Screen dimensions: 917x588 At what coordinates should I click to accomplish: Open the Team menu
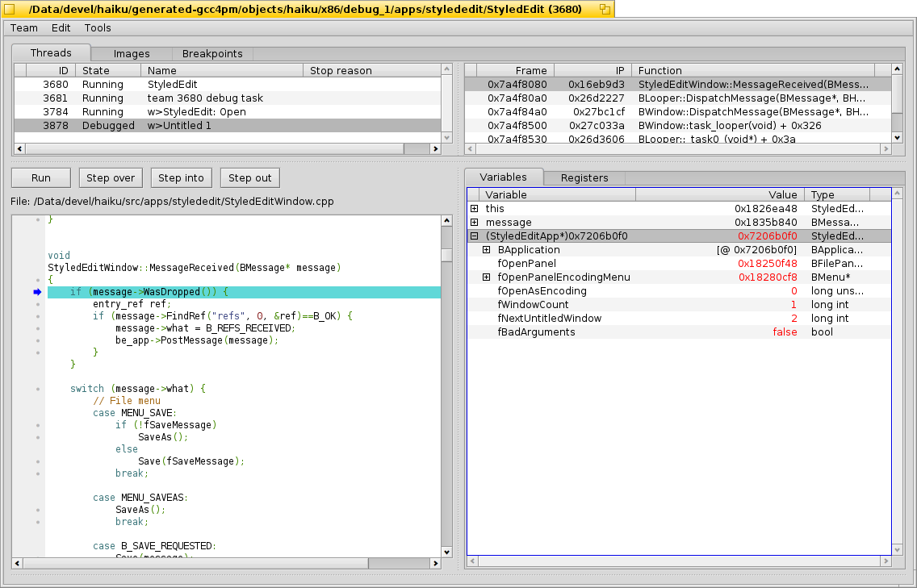coord(24,28)
